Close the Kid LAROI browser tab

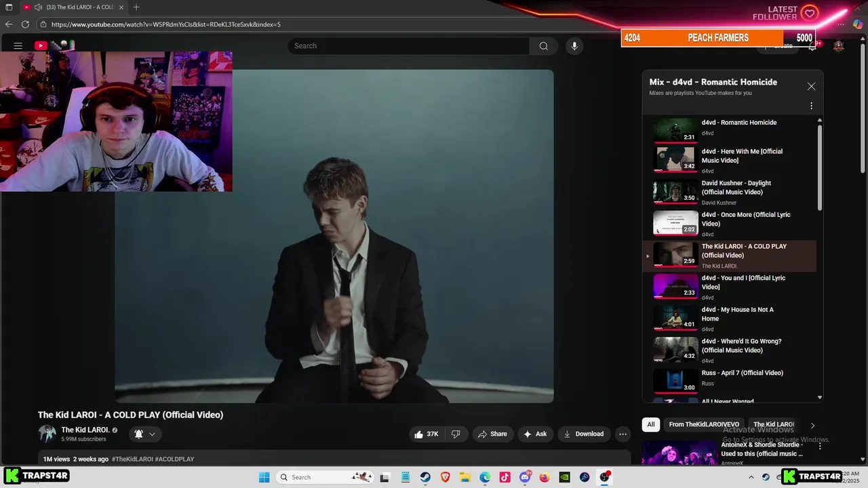click(121, 7)
